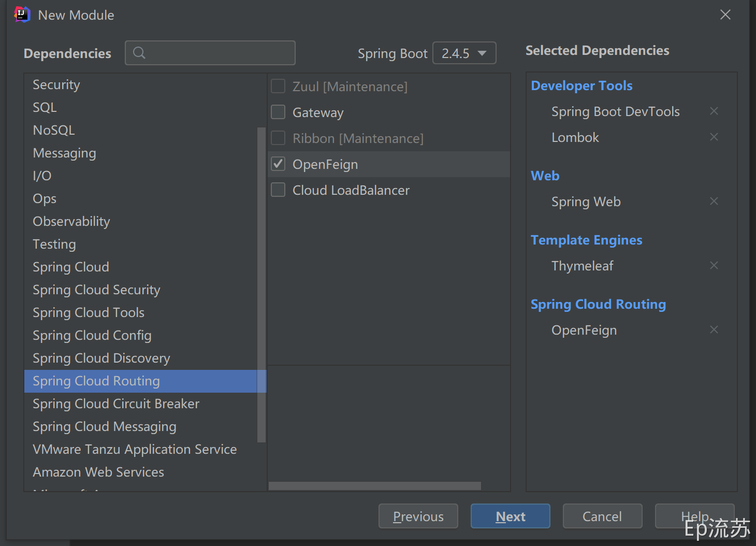Select the Spring Cloud Security category
This screenshot has height=546, width=756.
click(141, 290)
